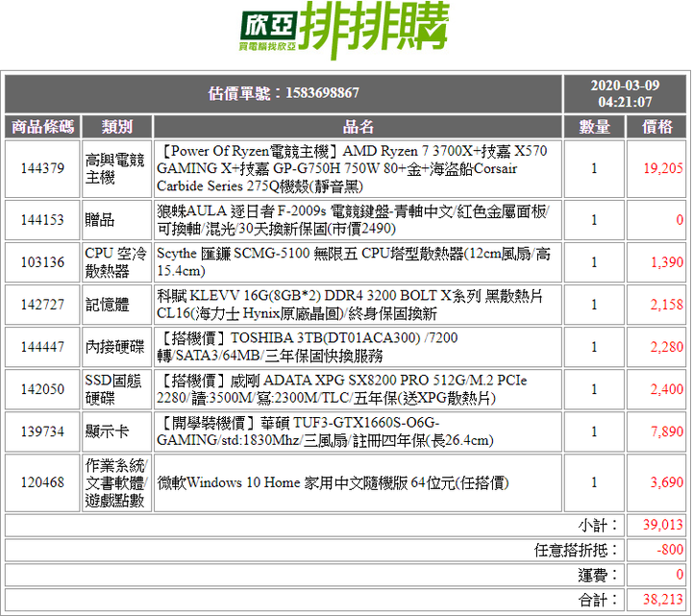
Task: Click the date 2020-03-09 04:21:07 cell
Action: coord(625,93)
